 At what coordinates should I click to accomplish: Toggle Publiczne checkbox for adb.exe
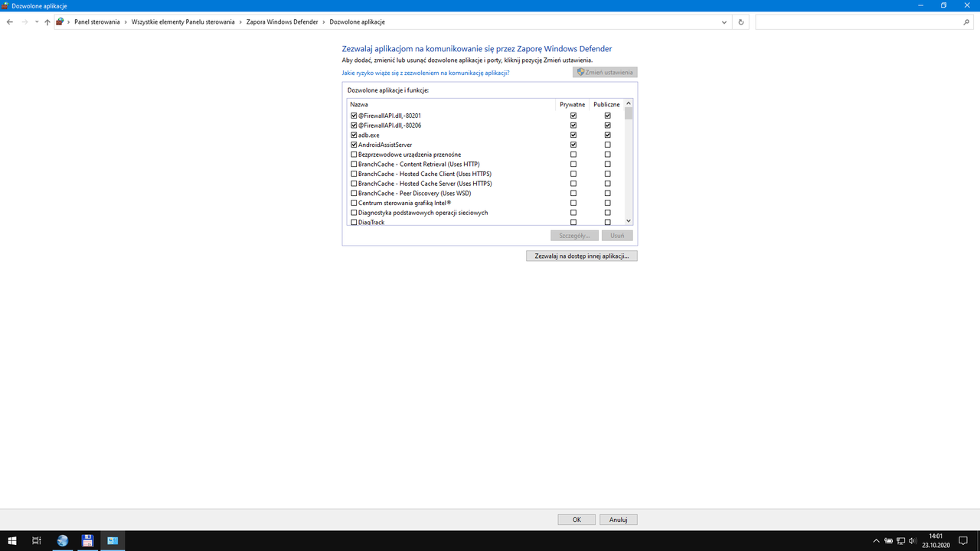coord(608,135)
